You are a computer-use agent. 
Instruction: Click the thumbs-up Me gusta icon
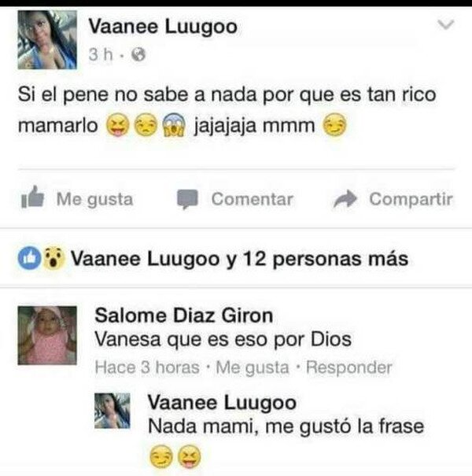(32, 197)
